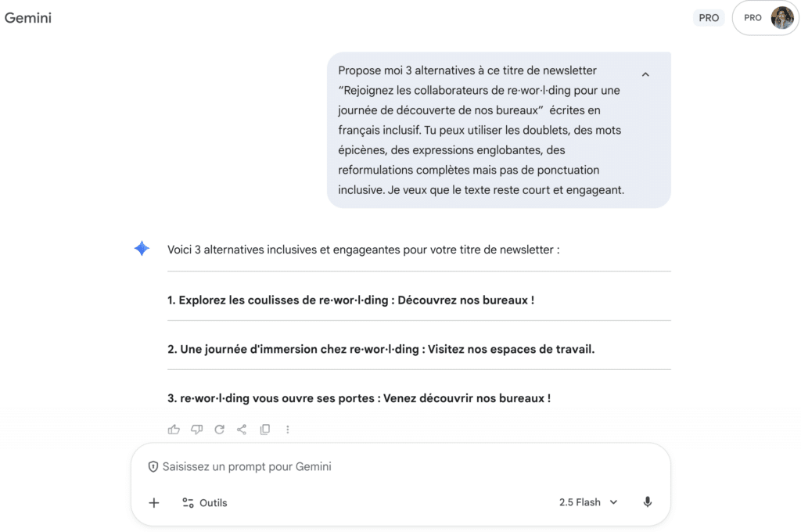
Task: Click the shield icon in the prompt bar
Action: click(x=153, y=466)
